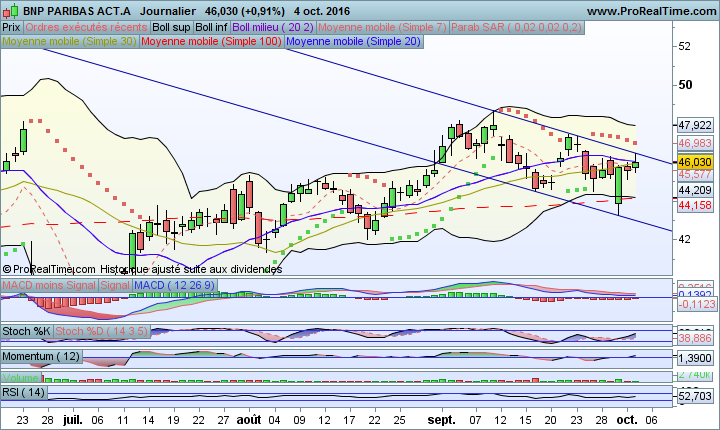Click the price axis label 42

pos(684,239)
